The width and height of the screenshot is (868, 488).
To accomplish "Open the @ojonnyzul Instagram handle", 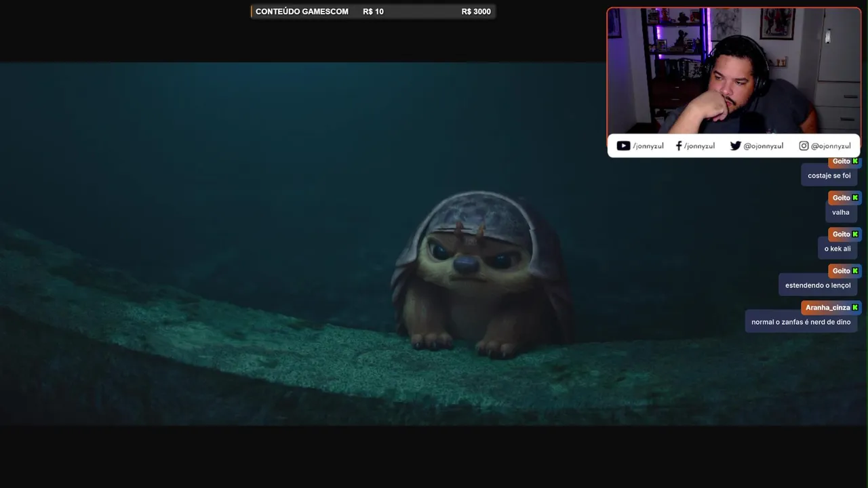I will (831, 146).
